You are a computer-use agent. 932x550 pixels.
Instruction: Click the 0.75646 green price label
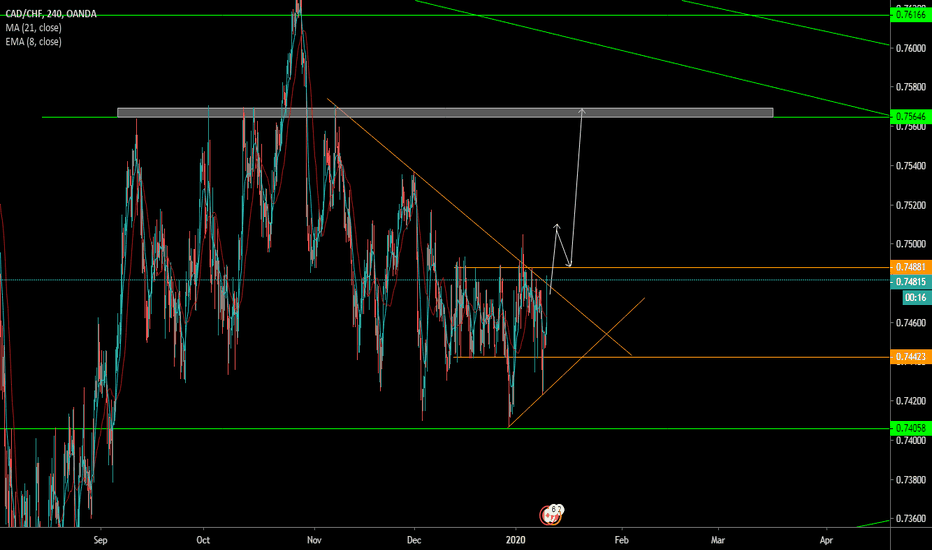click(909, 117)
